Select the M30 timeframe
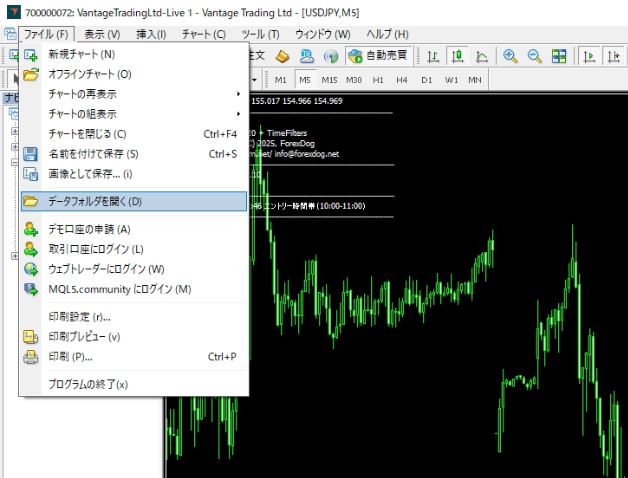The width and height of the screenshot is (628, 478). coord(354,80)
